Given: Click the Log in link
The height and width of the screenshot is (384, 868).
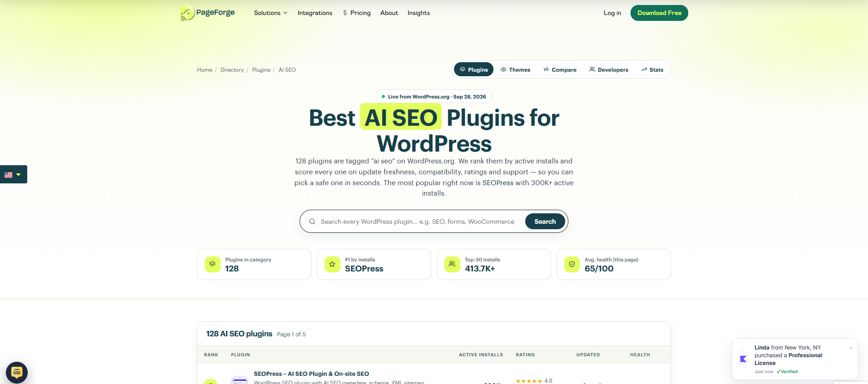Looking at the screenshot, I should [612, 13].
